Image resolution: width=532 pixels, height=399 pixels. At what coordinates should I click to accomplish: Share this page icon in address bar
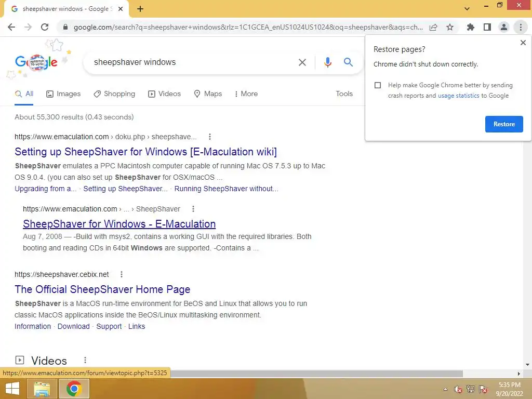click(x=433, y=27)
